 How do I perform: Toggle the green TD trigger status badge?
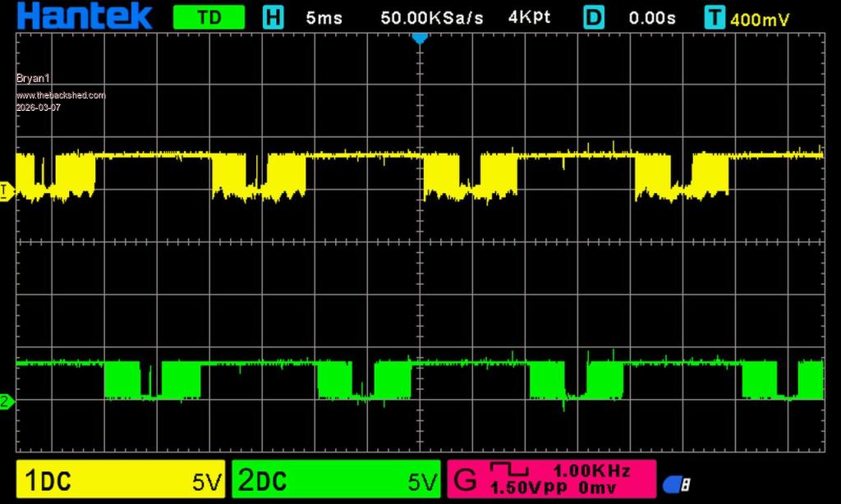point(209,17)
